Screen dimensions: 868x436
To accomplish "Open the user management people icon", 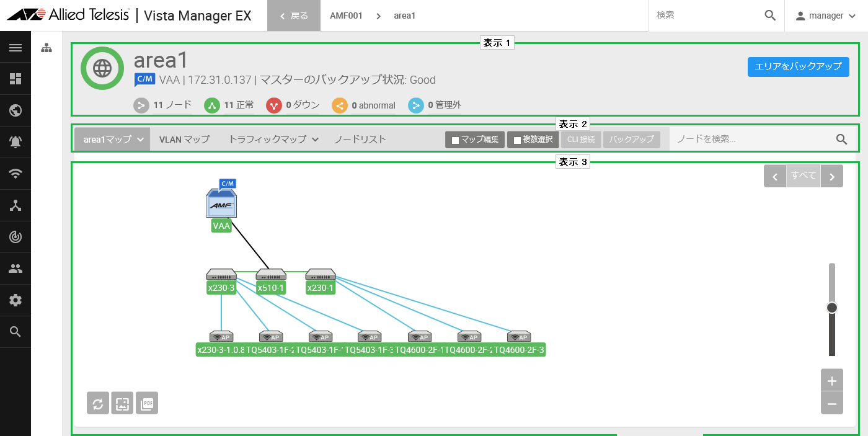I will [15, 269].
